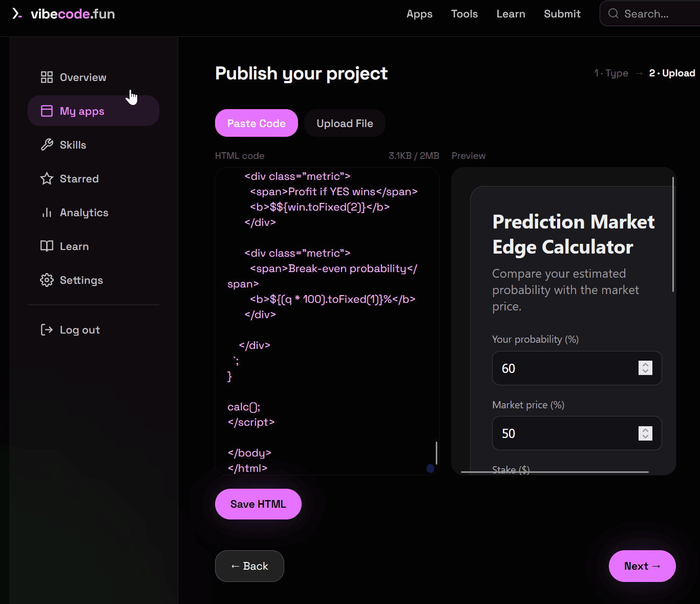
Task: Click the 3.1KB / 2MB size text
Action: [414, 156]
